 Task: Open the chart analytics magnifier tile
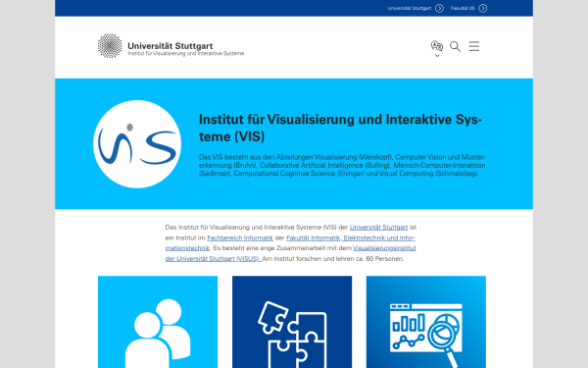click(426, 322)
